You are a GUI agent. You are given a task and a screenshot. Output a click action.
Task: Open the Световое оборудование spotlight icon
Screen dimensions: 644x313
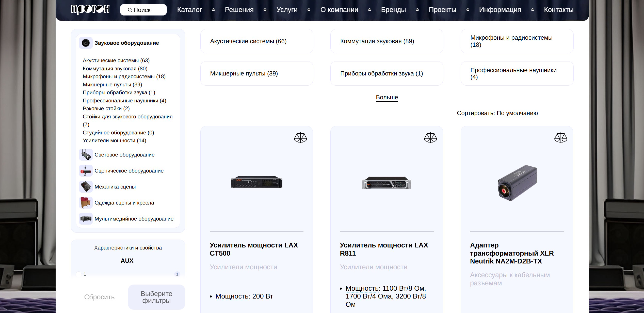pyautogui.click(x=86, y=155)
